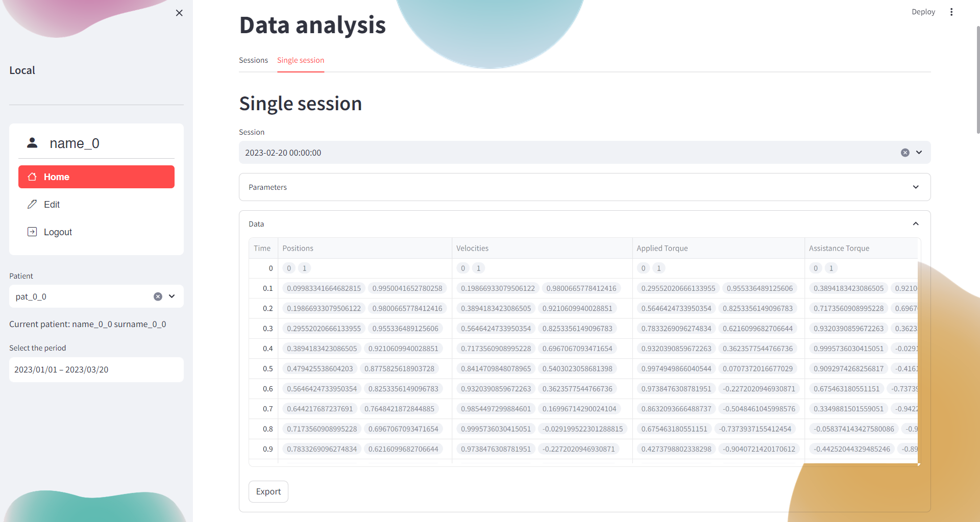Open the Session dropdown arrow
Screen dimensions: 980x522
[x=919, y=153]
